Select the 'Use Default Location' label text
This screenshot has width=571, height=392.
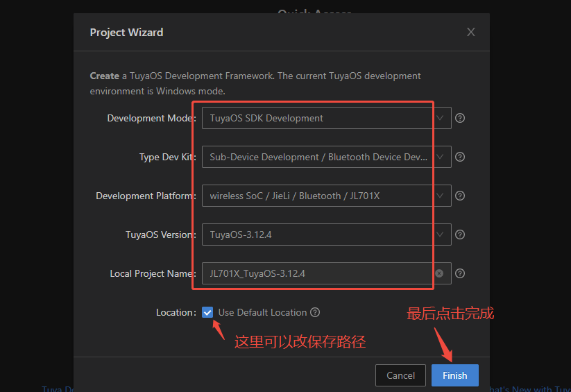262,312
